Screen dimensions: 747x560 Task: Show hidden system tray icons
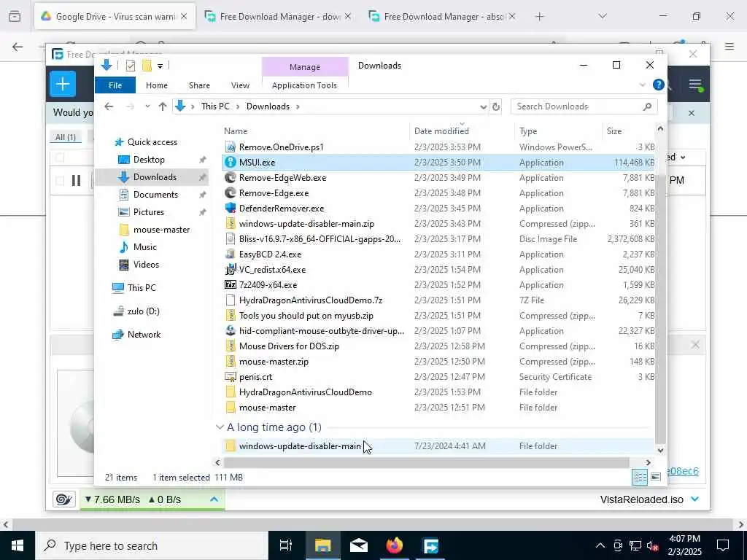point(600,545)
